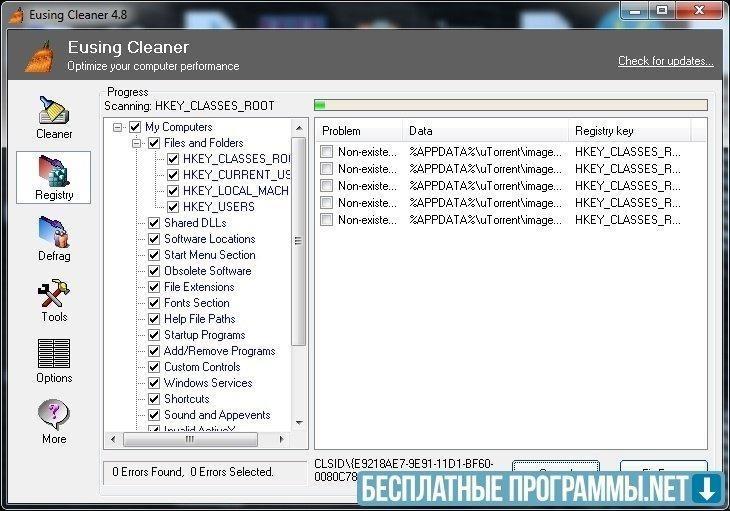Toggle HKEY_CURRENT_USER tree checkbox
The image size is (730, 511).
tap(173, 175)
